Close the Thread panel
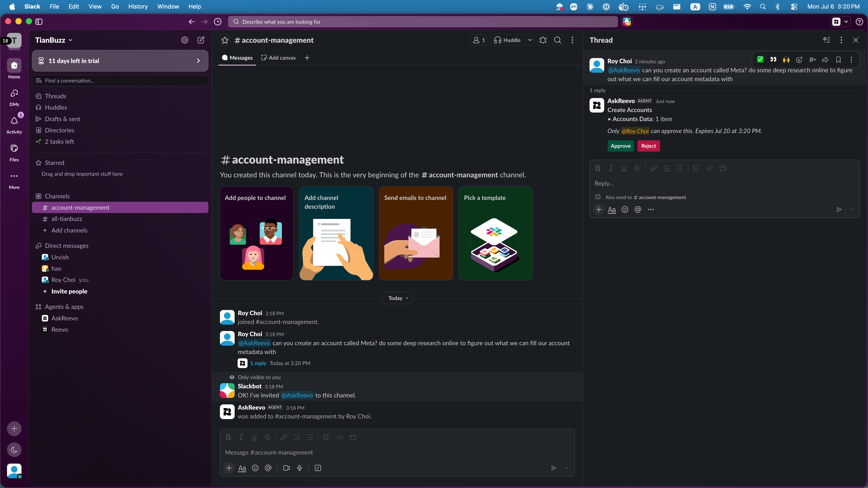 [x=856, y=40]
